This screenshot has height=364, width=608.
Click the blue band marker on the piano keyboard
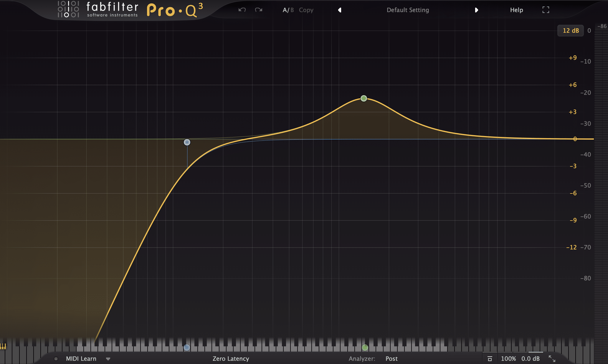tap(187, 348)
